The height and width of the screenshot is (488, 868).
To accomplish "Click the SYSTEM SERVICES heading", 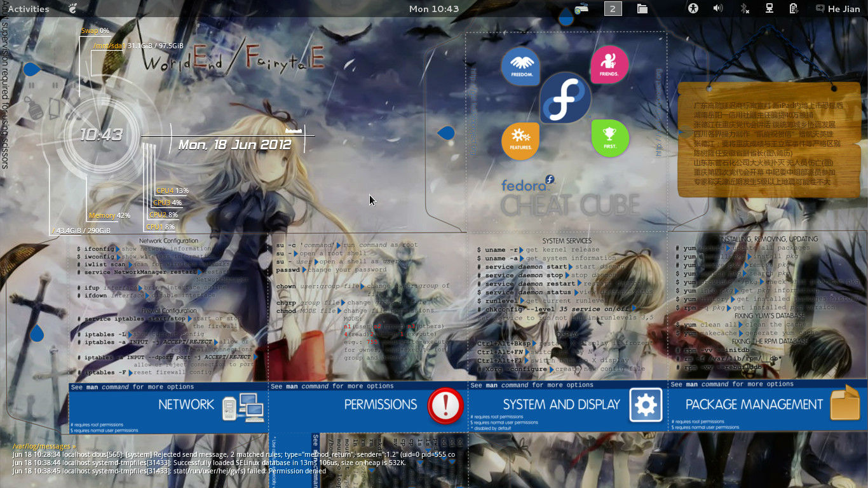I will click(x=567, y=241).
